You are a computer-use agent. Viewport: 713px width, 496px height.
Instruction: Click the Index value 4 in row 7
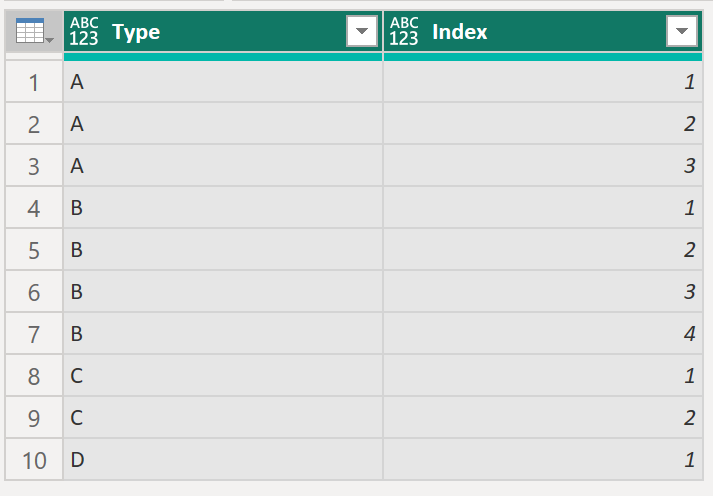pyautogui.click(x=543, y=334)
